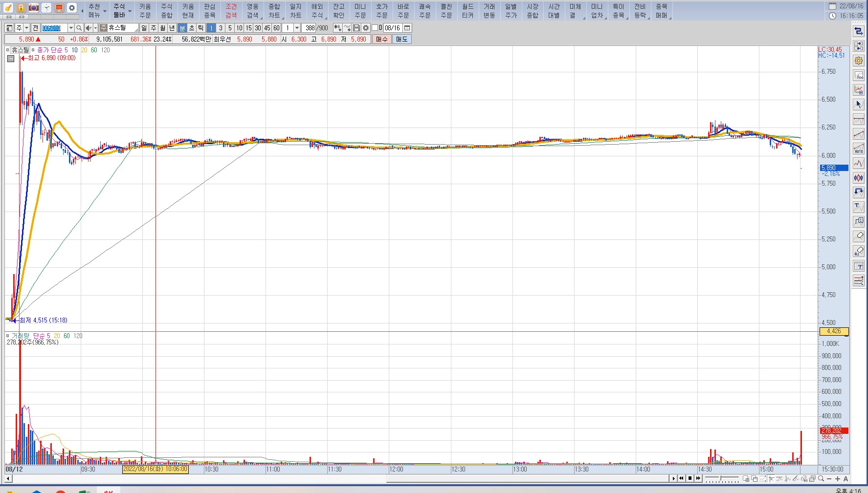This screenshot has height=493, width=868.
Task: Toggle the checkbox next to D 08/16
Action: (375, 28)
